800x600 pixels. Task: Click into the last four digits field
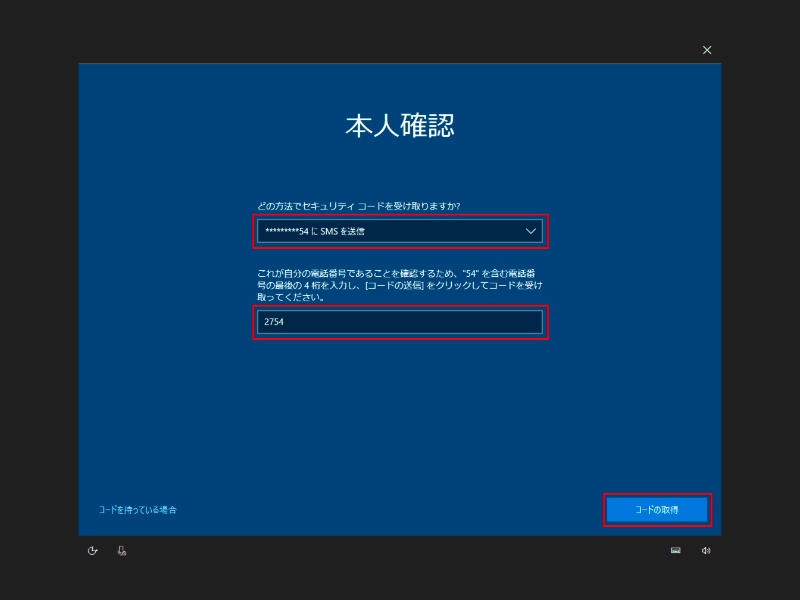pyautogui.click(x=400, y=322)
